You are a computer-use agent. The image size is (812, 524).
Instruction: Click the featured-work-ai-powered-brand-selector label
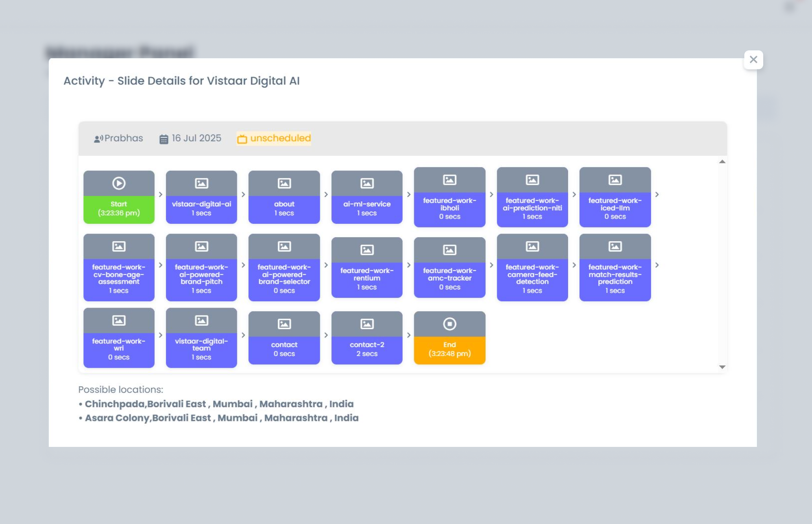(284, 280)
